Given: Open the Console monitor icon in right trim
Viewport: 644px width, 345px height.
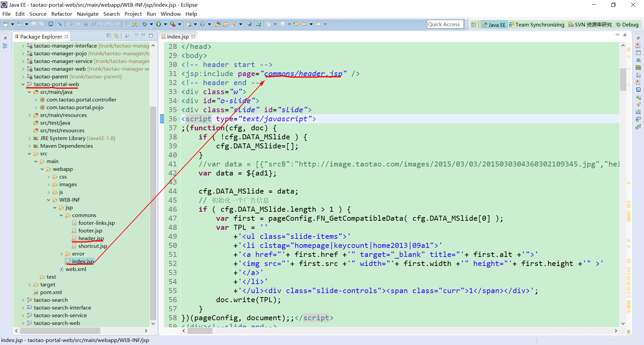Looking at the screenshot, I should click(638, 90).
